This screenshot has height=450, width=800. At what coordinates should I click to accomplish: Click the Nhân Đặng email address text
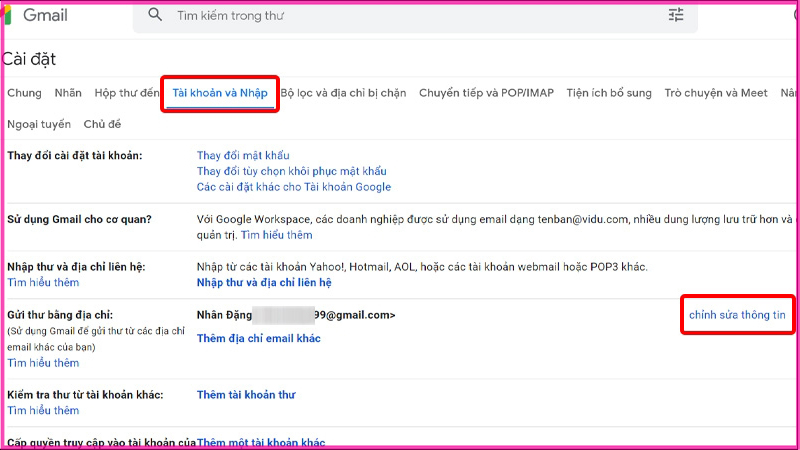[296, 315]
